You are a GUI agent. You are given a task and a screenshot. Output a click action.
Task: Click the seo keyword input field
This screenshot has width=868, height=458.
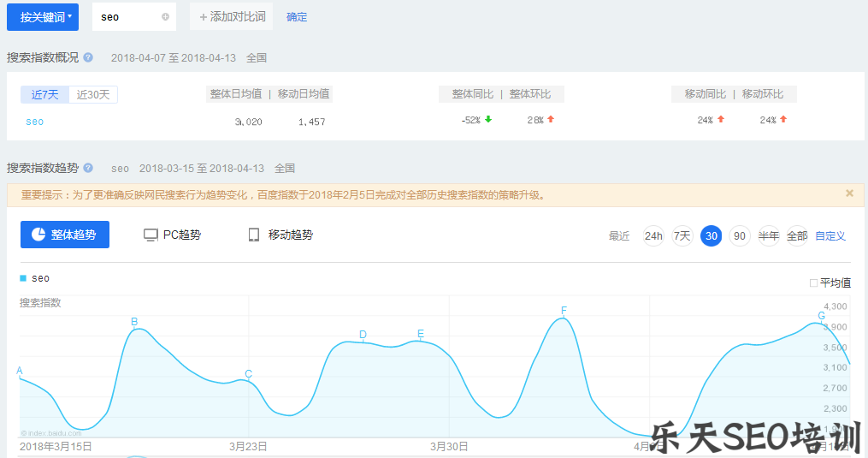click(x=134, y=17)
